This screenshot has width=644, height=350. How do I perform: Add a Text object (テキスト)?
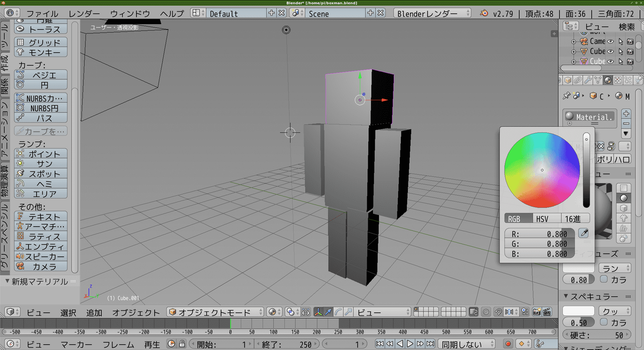tap(41, 216)
